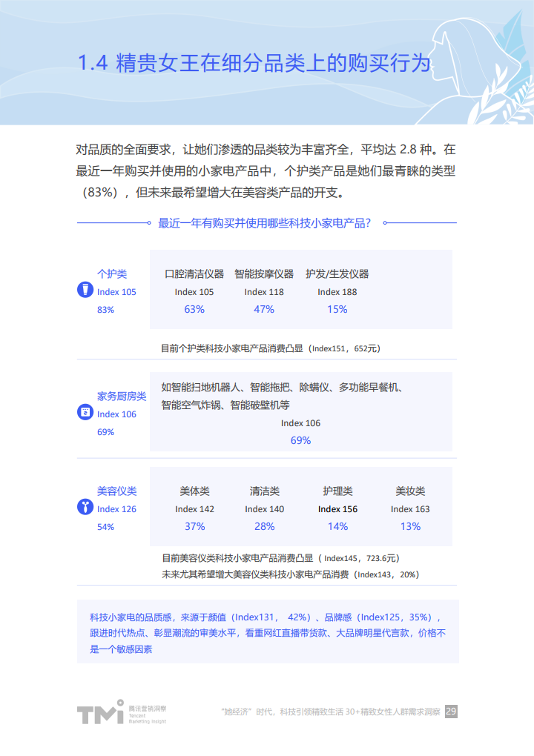
Task: Click the 美容仪类 category label text
Action: click(x=117, y=491)
